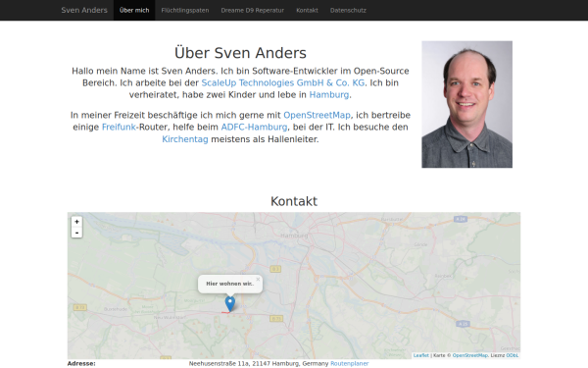Select the Über mich tab
Image resolution: width=588 pixels, height=368 pixels.
[x=134, y=10]
